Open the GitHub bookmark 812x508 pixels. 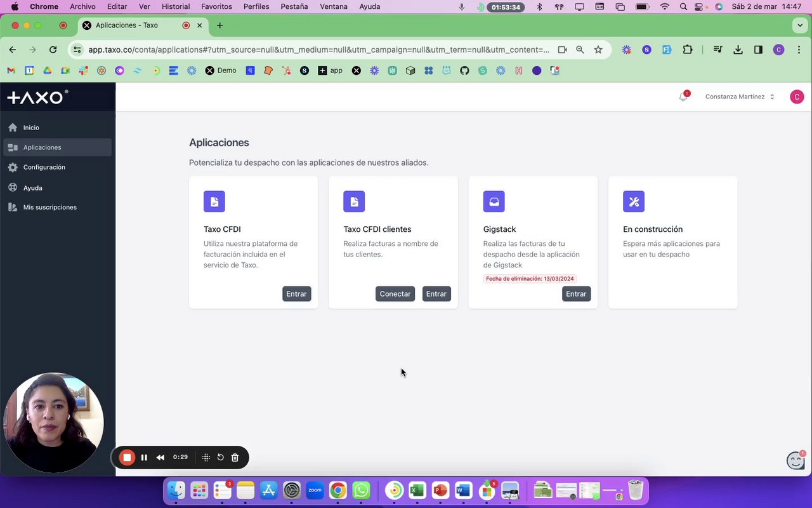464,70
